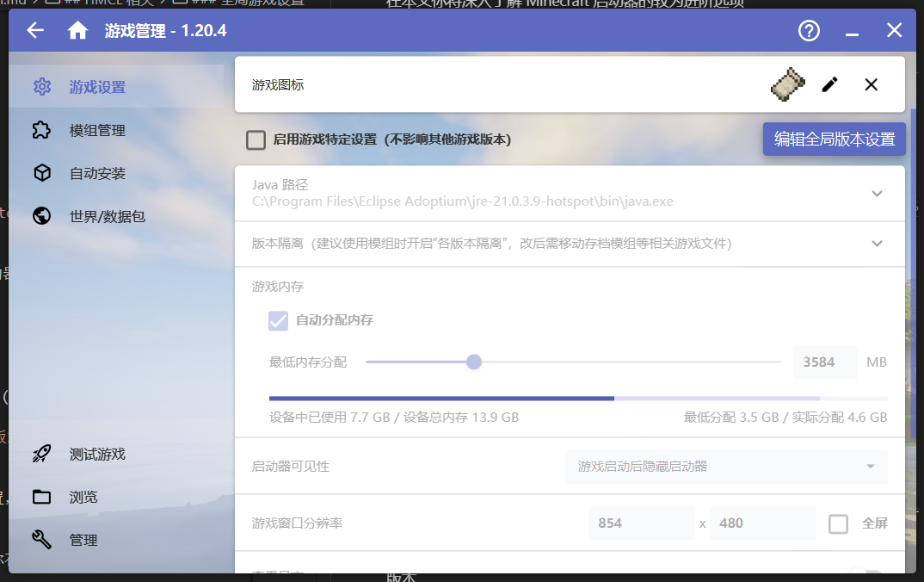The width and height of the screenshot is (924, 582).
Task: Expand the Java 路径 section
Action: tap(877, 194)
